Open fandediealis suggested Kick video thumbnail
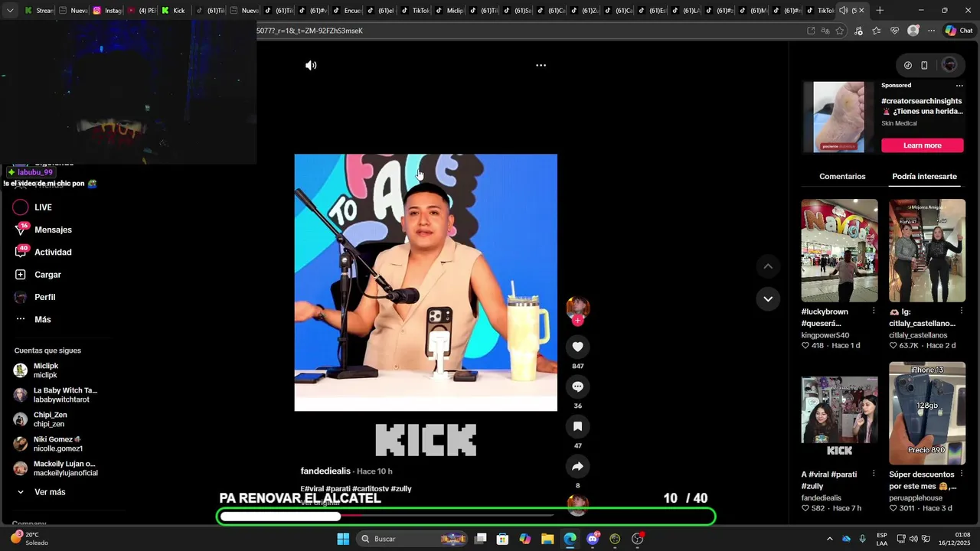The width and height of the screenshot is (980, 551). click(x=839, y=413)
